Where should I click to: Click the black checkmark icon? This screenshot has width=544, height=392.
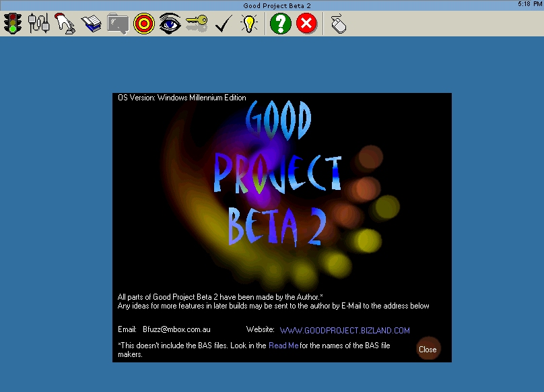click(223, 25)
